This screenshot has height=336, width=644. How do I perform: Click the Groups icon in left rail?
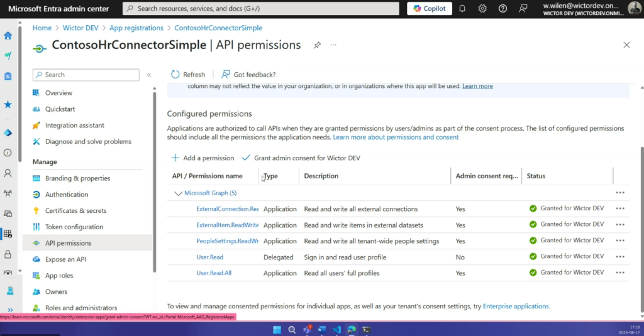(8, 193)
